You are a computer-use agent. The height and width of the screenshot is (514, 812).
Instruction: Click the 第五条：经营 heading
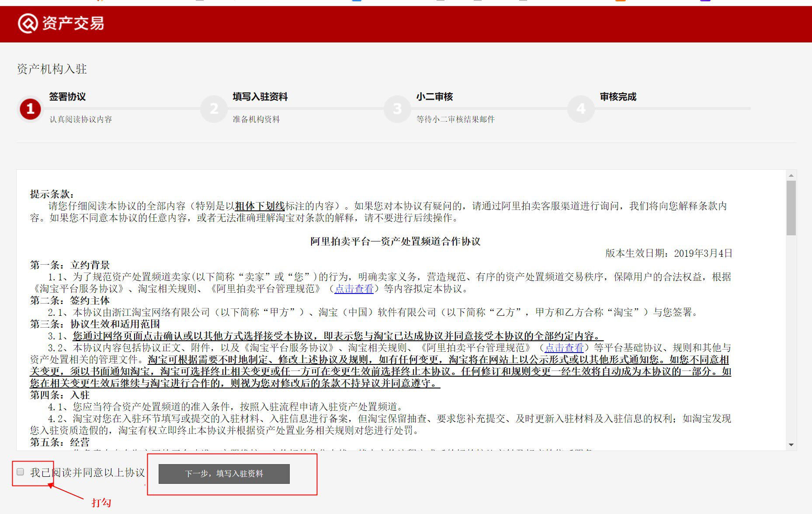60,442
